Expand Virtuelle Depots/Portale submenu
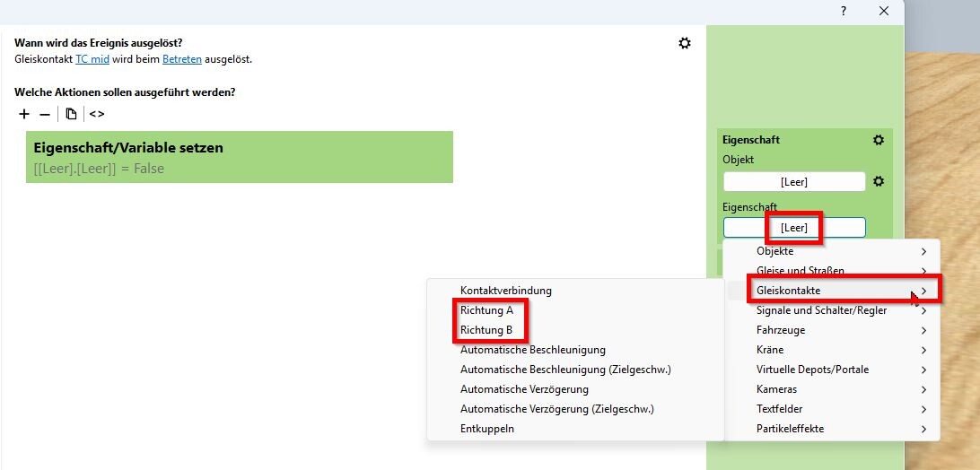The image size is (980, 470). pos(832,370)
